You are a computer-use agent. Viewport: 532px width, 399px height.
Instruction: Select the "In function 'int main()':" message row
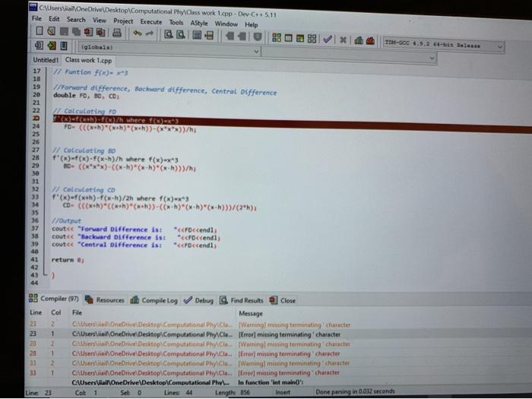278,382
